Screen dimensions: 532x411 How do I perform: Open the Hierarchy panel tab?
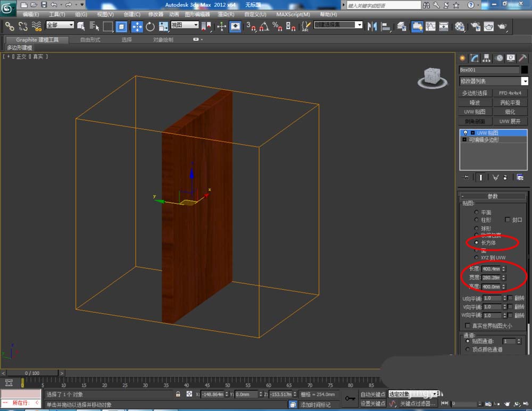pos(486,58)
